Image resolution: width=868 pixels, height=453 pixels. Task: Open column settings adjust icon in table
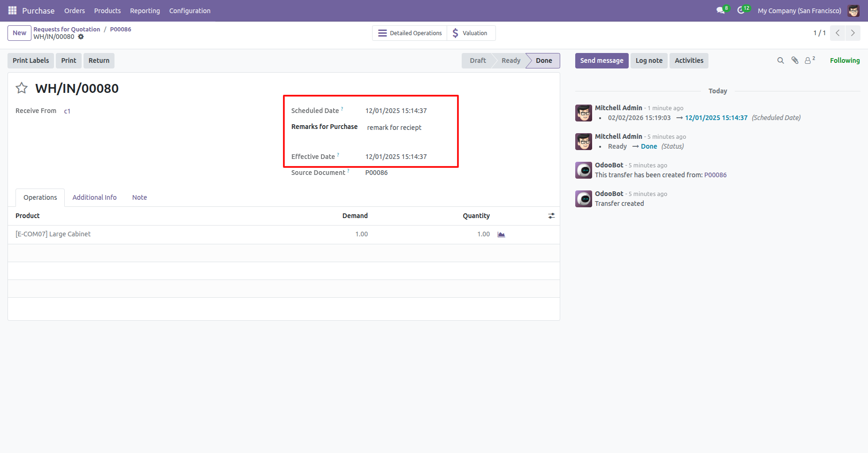click(x=551, y=216)
